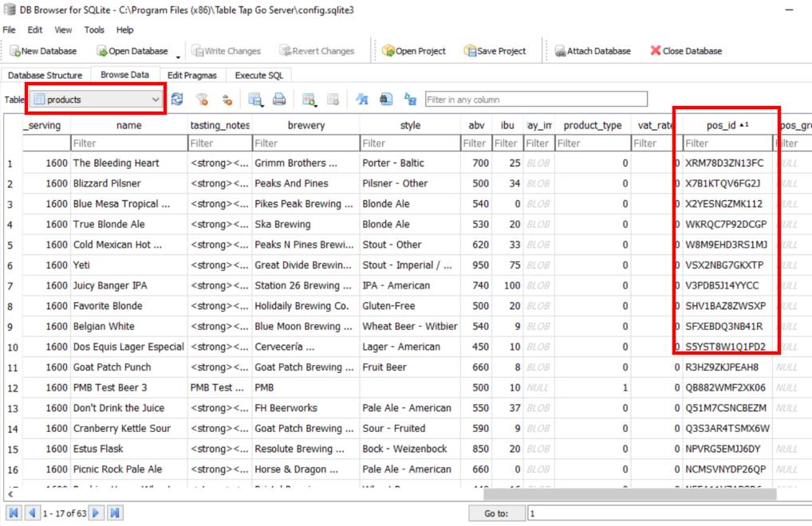This screenshot has width=812, height=526.
Task: Sort by the pos_id column header
Action: pos(727,125)
